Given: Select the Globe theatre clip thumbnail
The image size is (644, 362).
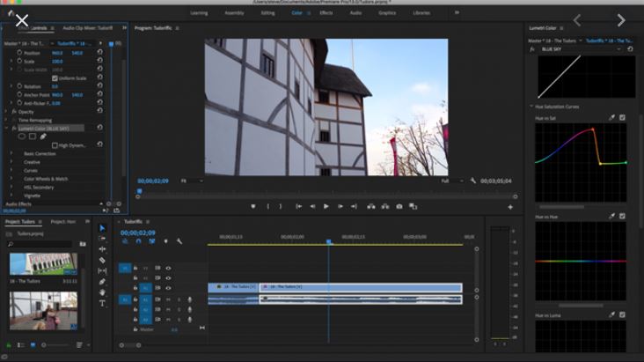Looking at the screenshot, I should click(43, 311).
